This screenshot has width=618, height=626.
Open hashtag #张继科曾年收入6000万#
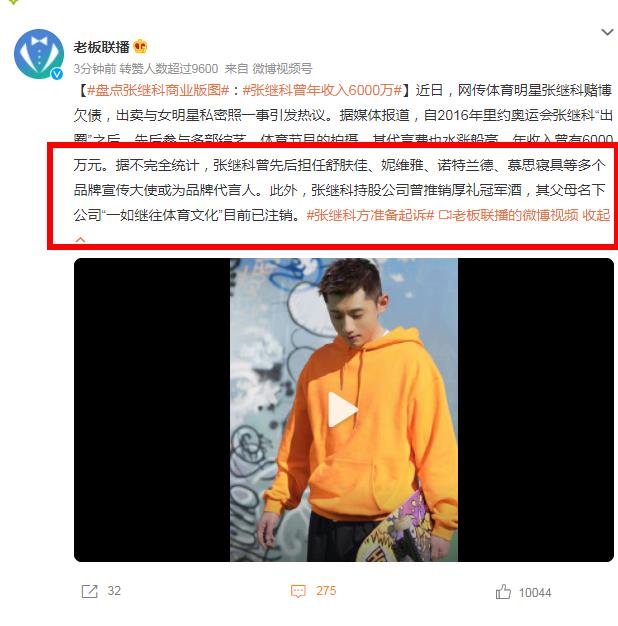[x=322, y=90]
